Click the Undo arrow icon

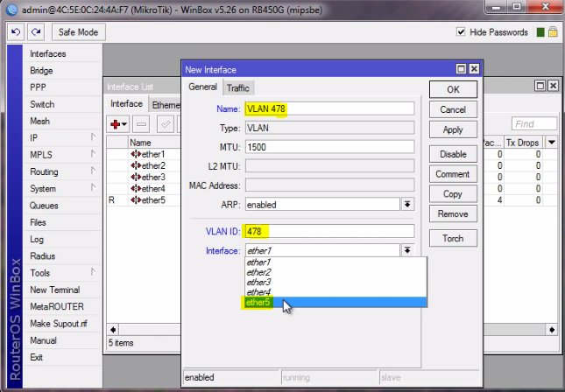pos(16,32)
